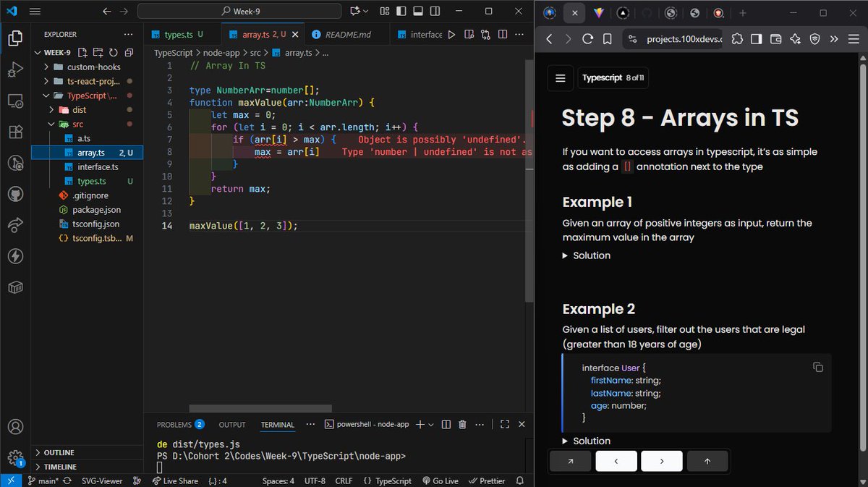The height and width of the screenshot is (487, 868).
Task: Create a new terminal with plus icon
Action: click(x=420, y=425)
